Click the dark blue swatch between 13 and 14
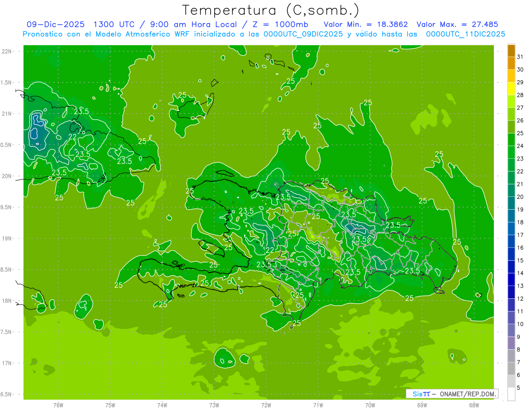532x411 pixels. coord(511,279)
